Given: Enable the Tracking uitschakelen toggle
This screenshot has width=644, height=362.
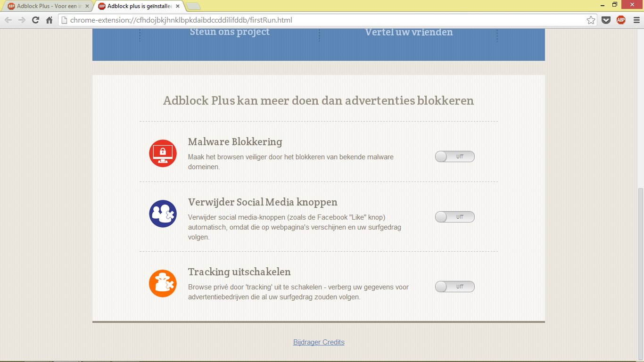Looking at the screenshot, I should [454, 287].
